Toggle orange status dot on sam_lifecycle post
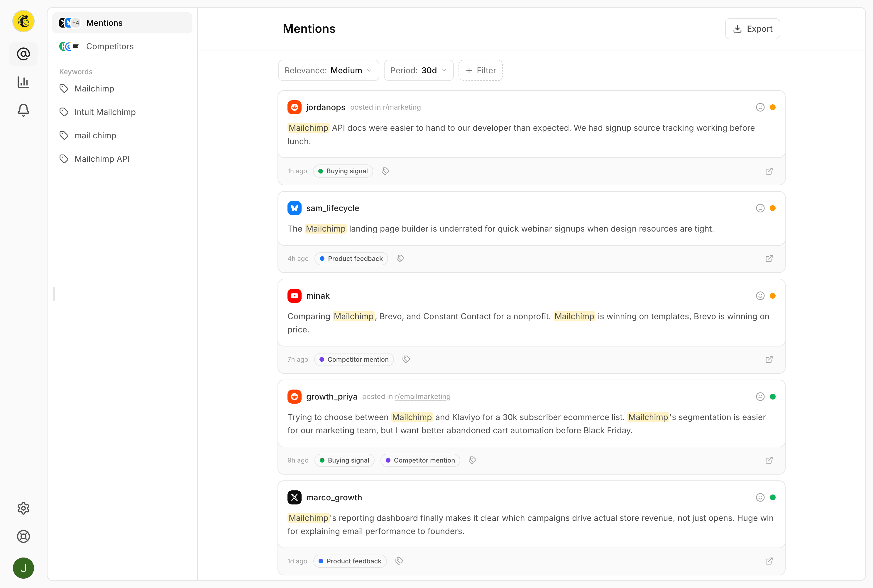 click(773, 208)
